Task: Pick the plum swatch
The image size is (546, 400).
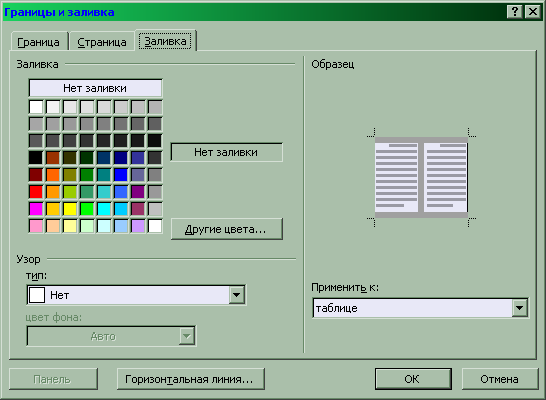Action: (138, 209)
